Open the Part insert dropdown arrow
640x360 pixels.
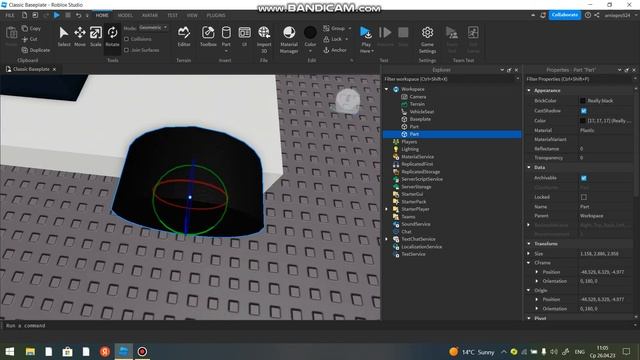click(226, 51)
